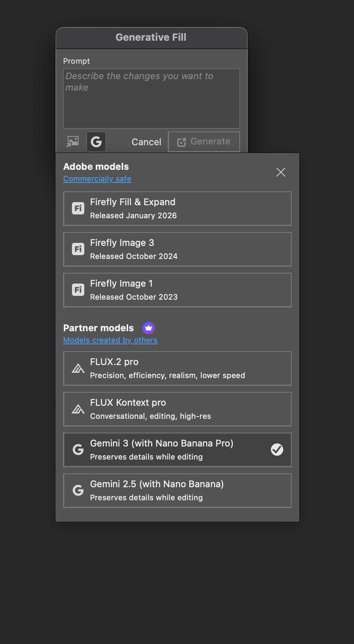The width and height of the screenshot is (354, 644).
Task: Click the Partner models heading
Action: click(x=99, y=328)
